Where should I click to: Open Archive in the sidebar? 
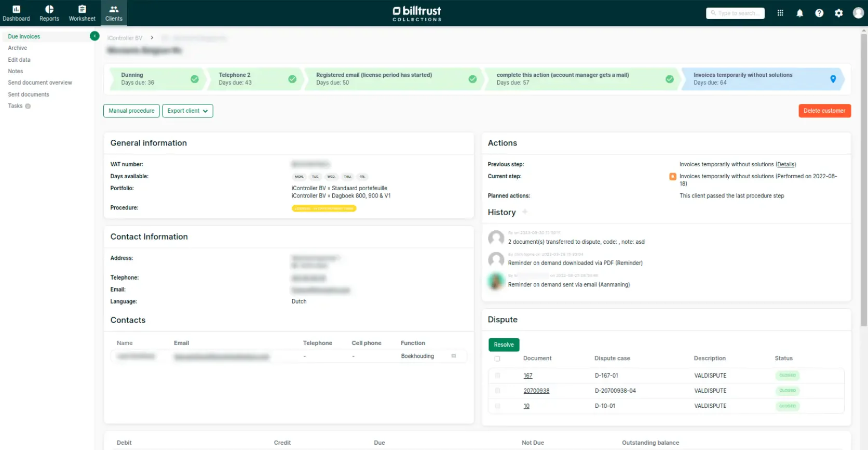click(17, 48)
